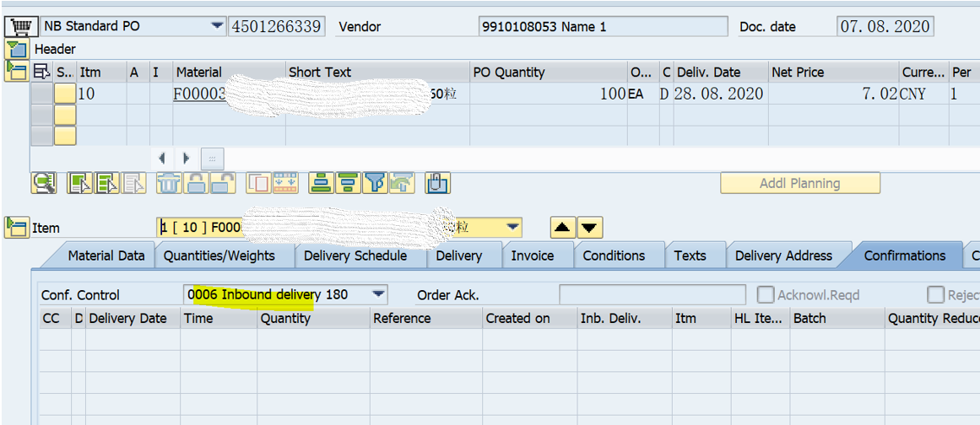Click Deliv. Date cell 28.08.2020
Screen dimensions: 980x425
pos(721,94)
